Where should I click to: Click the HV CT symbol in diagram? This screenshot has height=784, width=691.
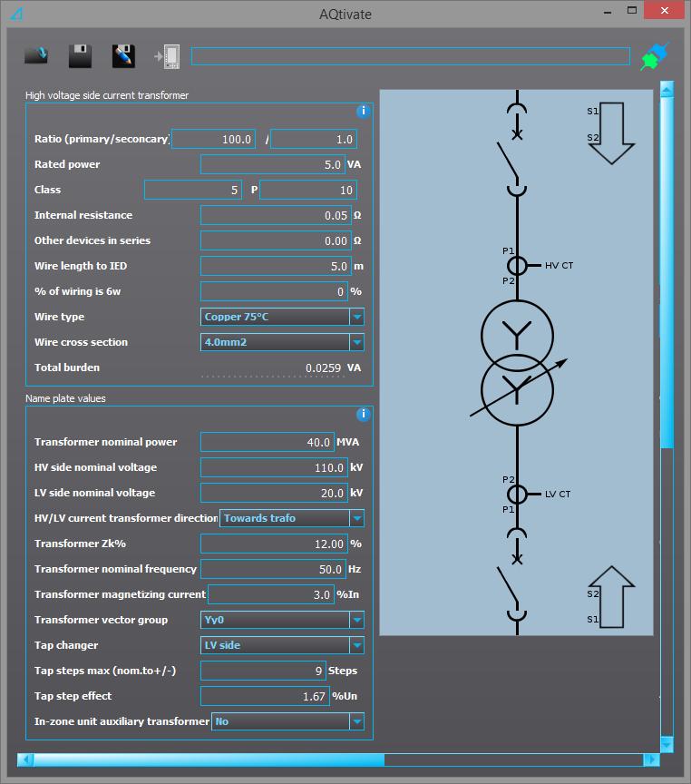coord(517,266)
